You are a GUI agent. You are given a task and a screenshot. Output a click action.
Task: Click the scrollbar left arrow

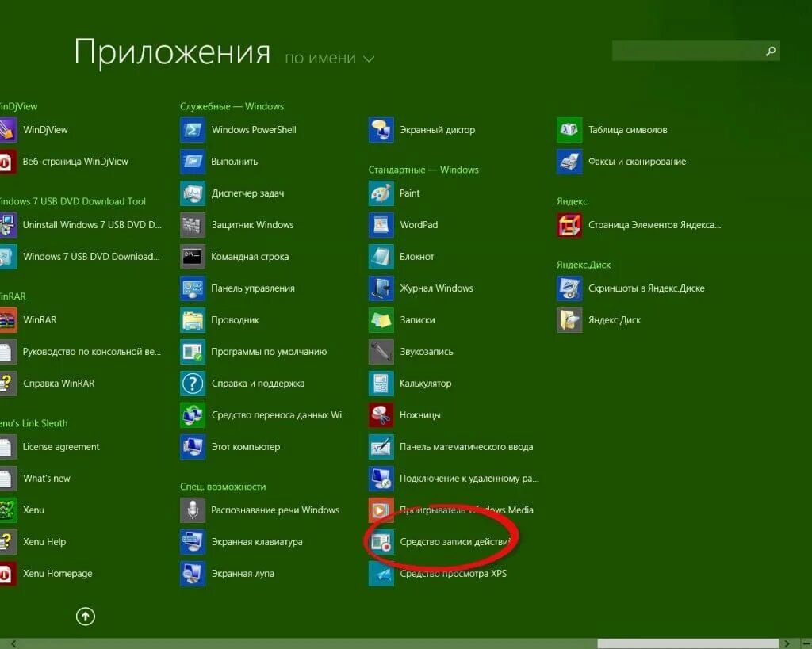tap(13, 643)
